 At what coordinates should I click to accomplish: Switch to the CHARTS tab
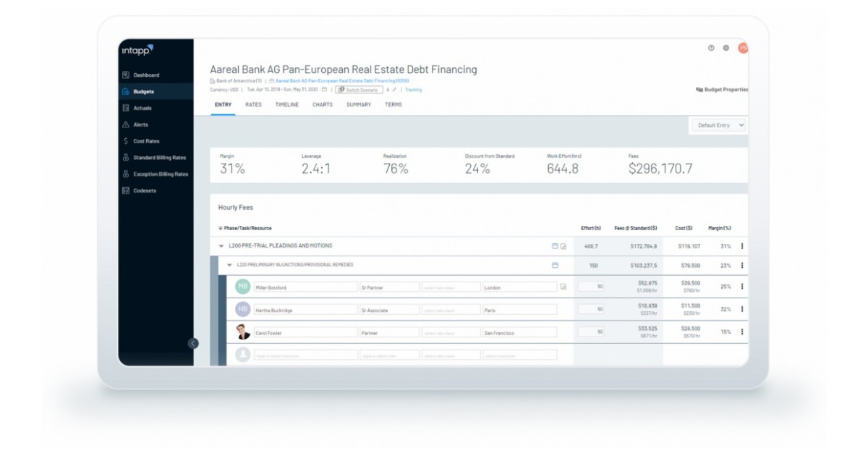(323, 105)
